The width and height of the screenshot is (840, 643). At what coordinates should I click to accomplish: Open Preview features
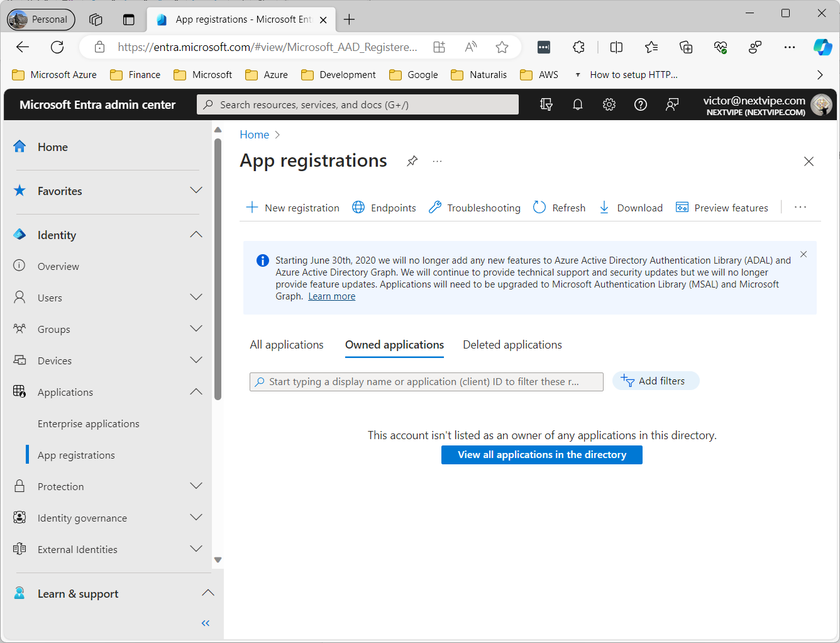point(722,208)
